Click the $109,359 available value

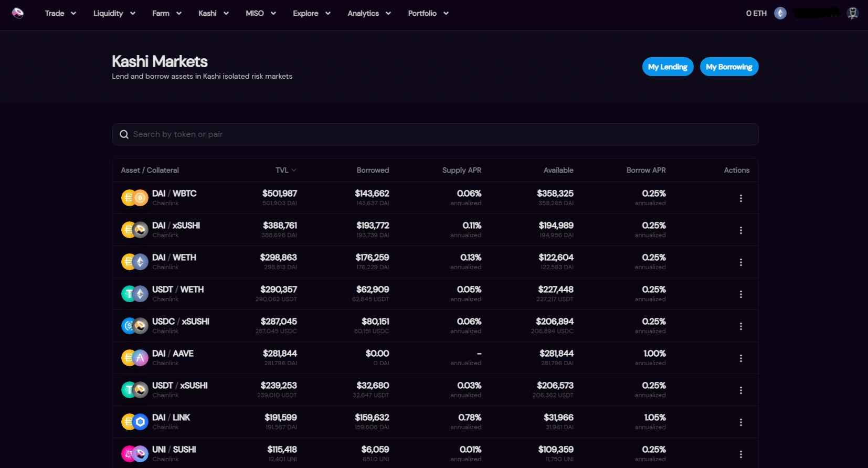pos(556,450)
